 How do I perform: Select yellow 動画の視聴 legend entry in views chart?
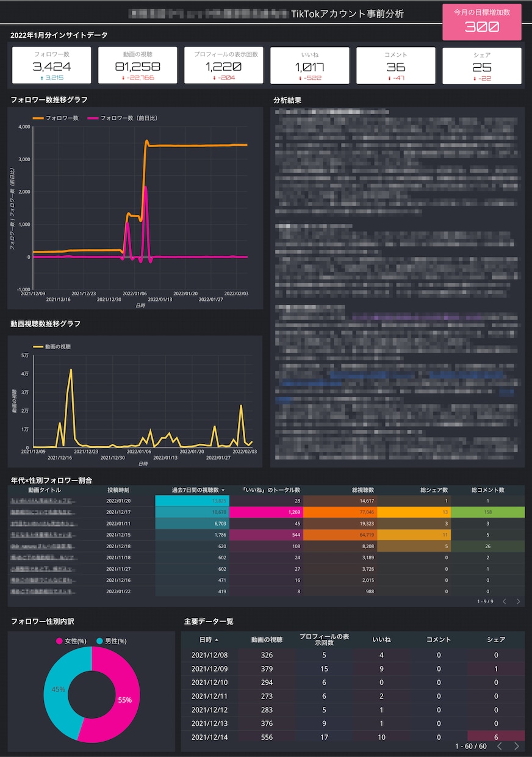(52, 346)
